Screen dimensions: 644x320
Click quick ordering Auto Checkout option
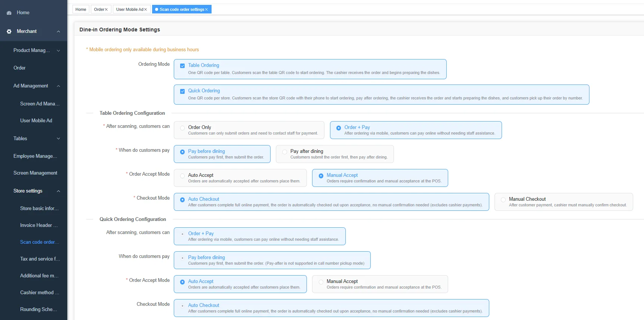(x=332, y=308)
